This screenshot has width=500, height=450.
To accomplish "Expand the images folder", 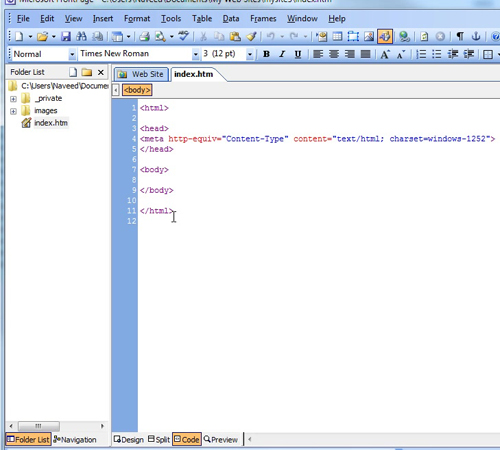I will coord(13,111).
